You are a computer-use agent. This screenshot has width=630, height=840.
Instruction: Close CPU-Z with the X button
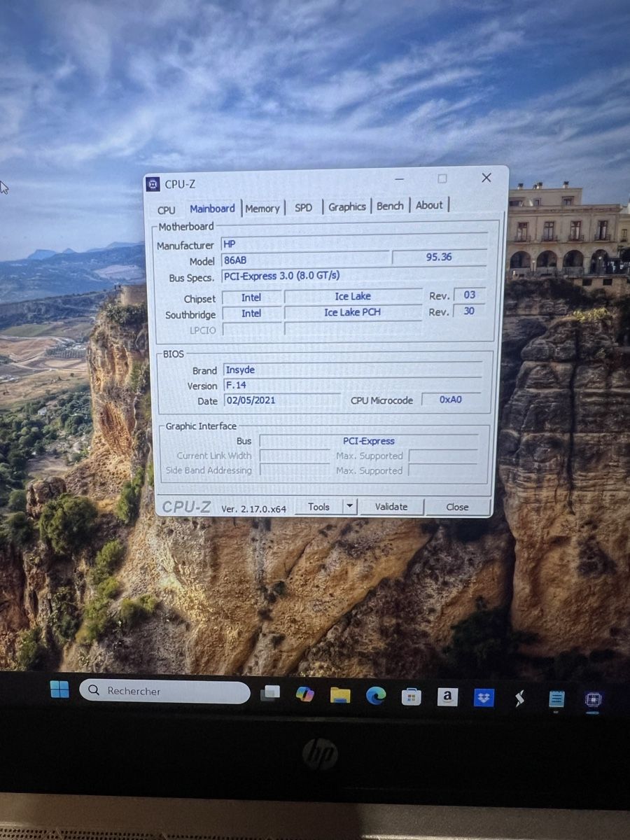pos(486,178)
